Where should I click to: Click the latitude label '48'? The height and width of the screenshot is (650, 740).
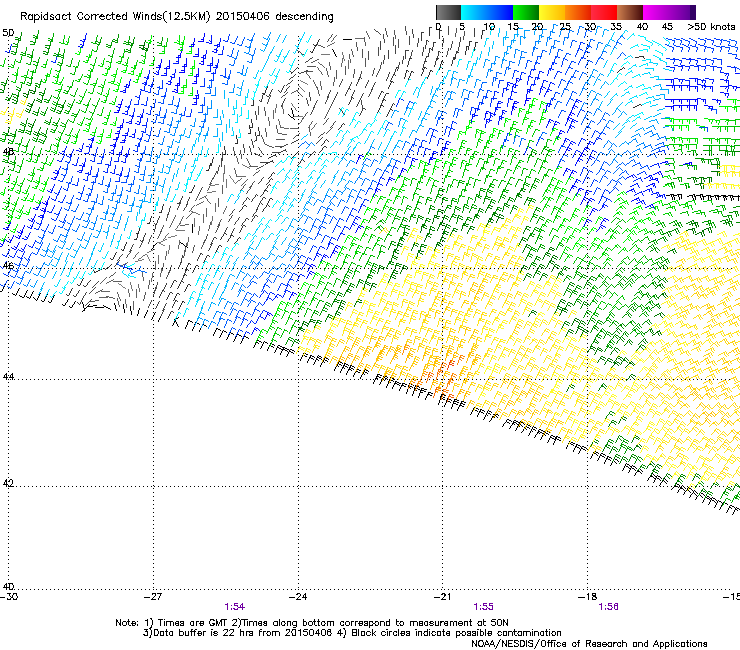(x=8, y=152)
